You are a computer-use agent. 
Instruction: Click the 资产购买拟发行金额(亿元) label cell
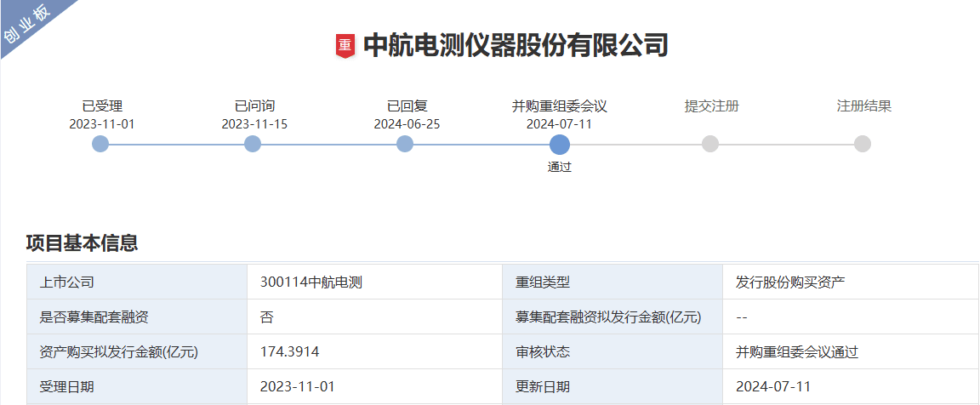[137, 352]
